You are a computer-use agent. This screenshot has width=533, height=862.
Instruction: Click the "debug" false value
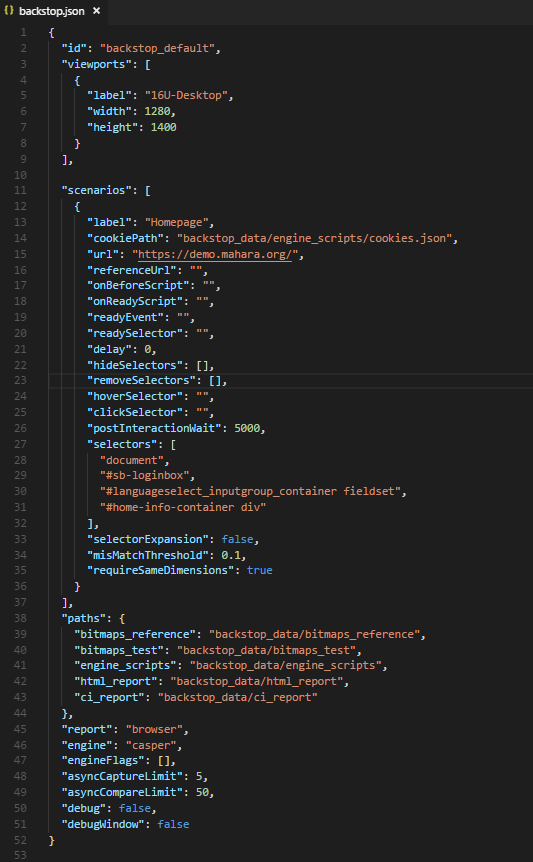(135, 809)
